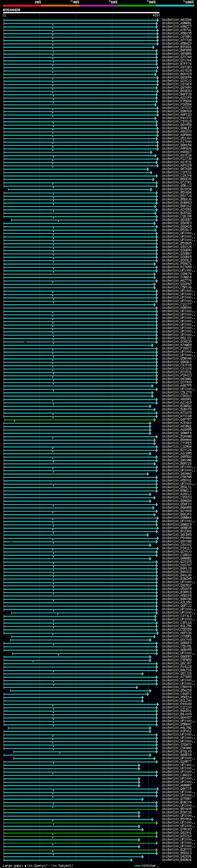Click UniRef100_P50880 hit label

coord(177,538)
